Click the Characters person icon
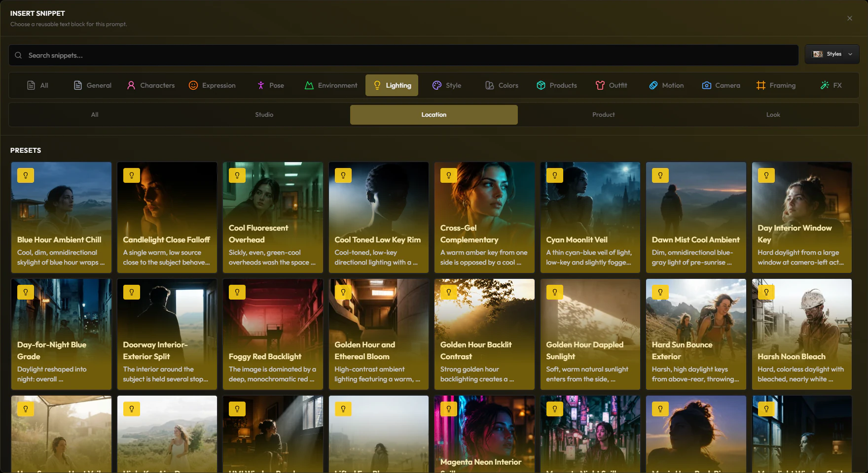 pos(131,85)
